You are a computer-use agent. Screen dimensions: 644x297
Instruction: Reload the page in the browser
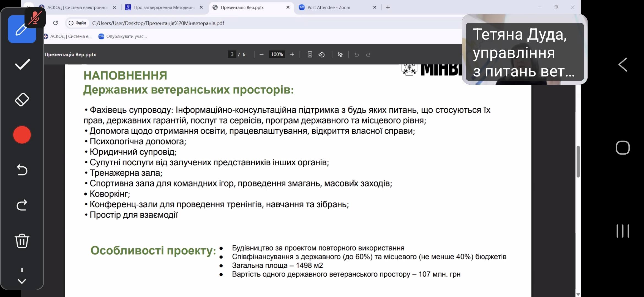tap(55, 23)
